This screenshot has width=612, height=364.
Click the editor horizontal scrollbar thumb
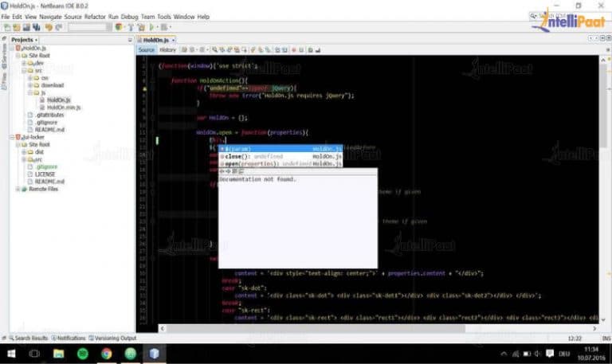click(316, 328)
